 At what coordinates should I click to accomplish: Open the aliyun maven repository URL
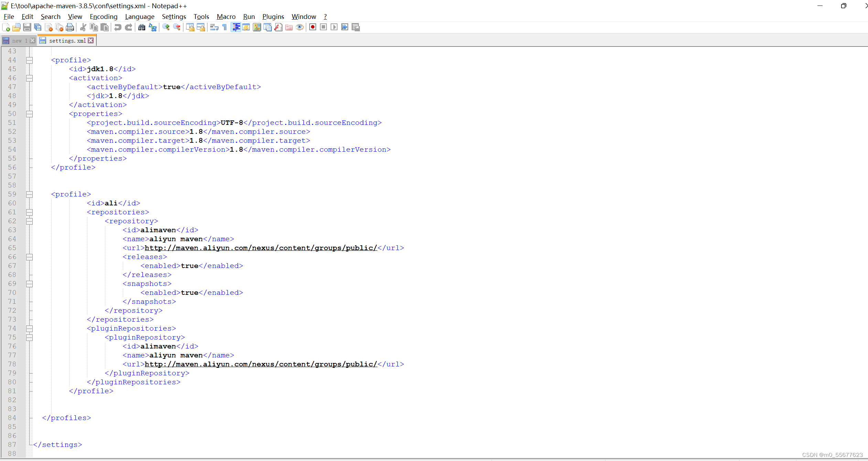[x=260, y=248]
